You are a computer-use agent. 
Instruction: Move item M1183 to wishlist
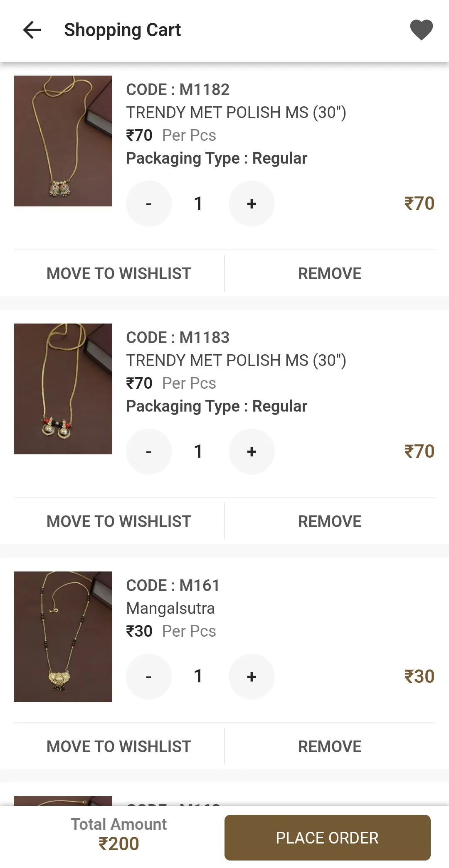[119, 521]
